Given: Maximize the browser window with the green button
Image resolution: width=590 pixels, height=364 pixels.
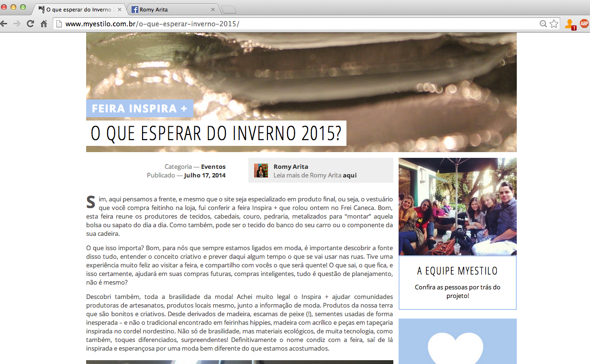Looking at the screenshot, I should point(22,7).
